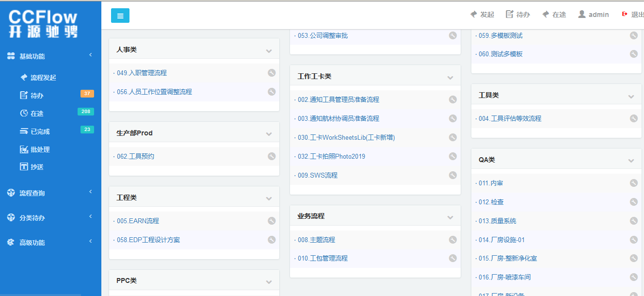Open the 005.EARN流程 link

click(138, 221)
